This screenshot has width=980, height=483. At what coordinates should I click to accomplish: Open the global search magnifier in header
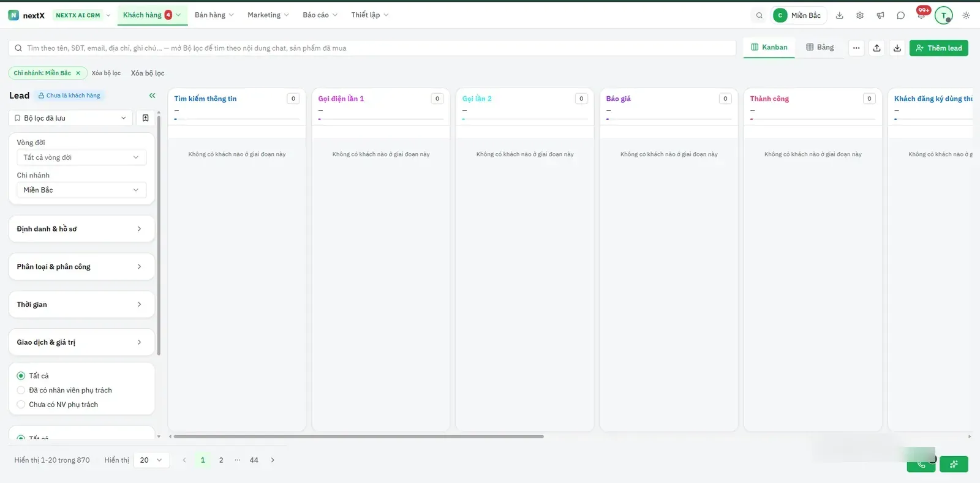(x=759, y=15)
